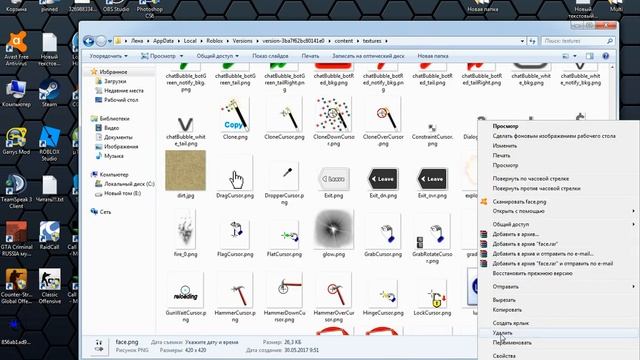This screenshot has width=640, height=360.
Task: Click Записать на оптический диск
Action: point(368,56)
